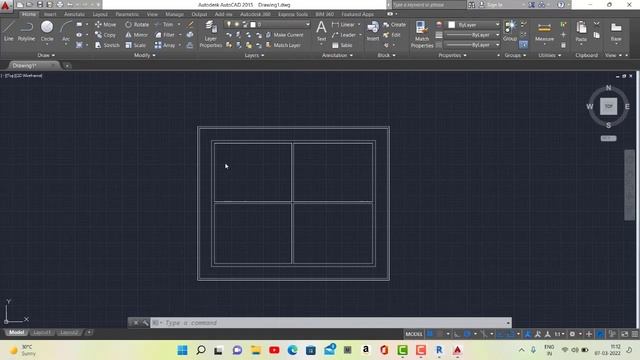Click the TOP face of ViewCube
Viewport: 640px width, 360px height.
[608, 107]
